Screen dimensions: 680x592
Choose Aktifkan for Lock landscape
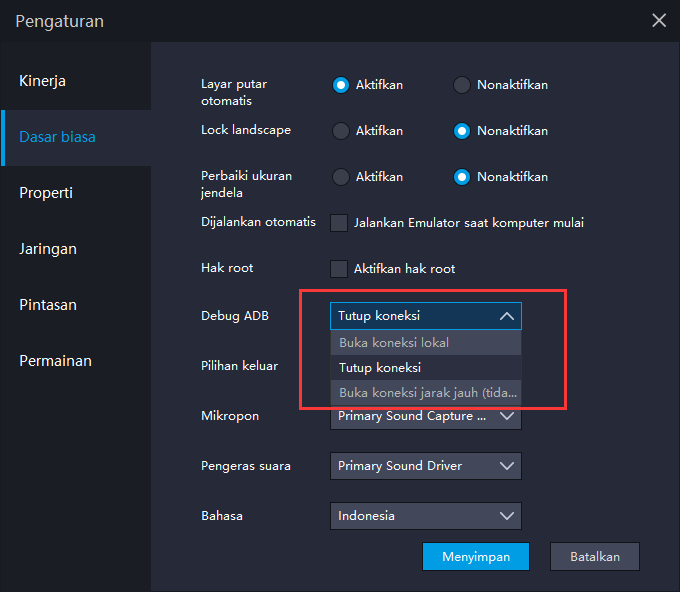340,131
